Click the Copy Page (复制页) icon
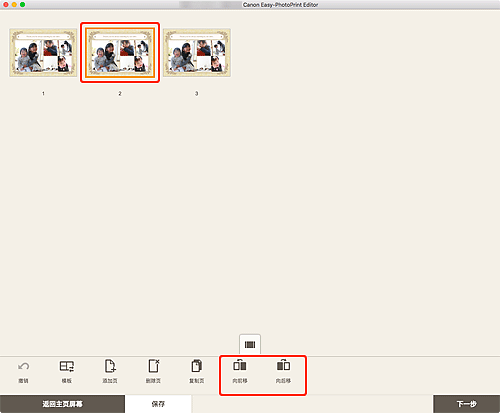 (197, 366)
